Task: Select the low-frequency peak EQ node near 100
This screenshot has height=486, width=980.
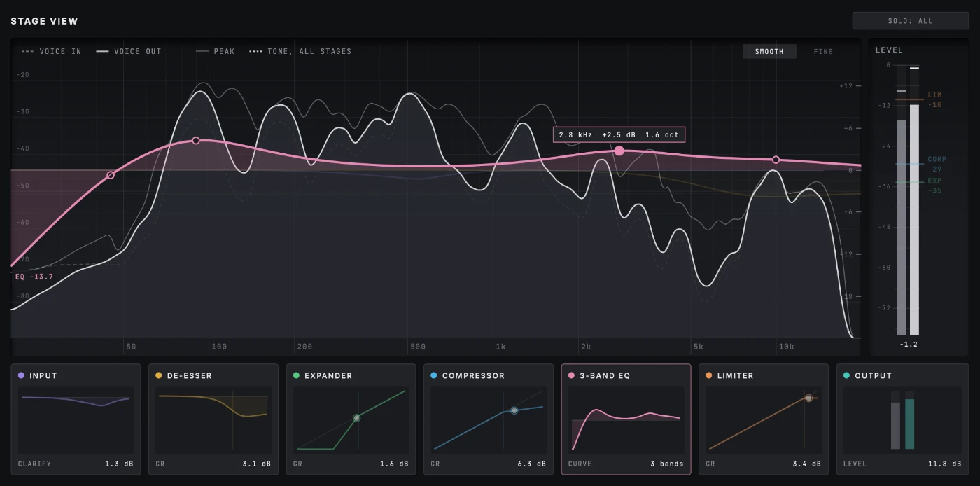Action: (x=196, y=141)
